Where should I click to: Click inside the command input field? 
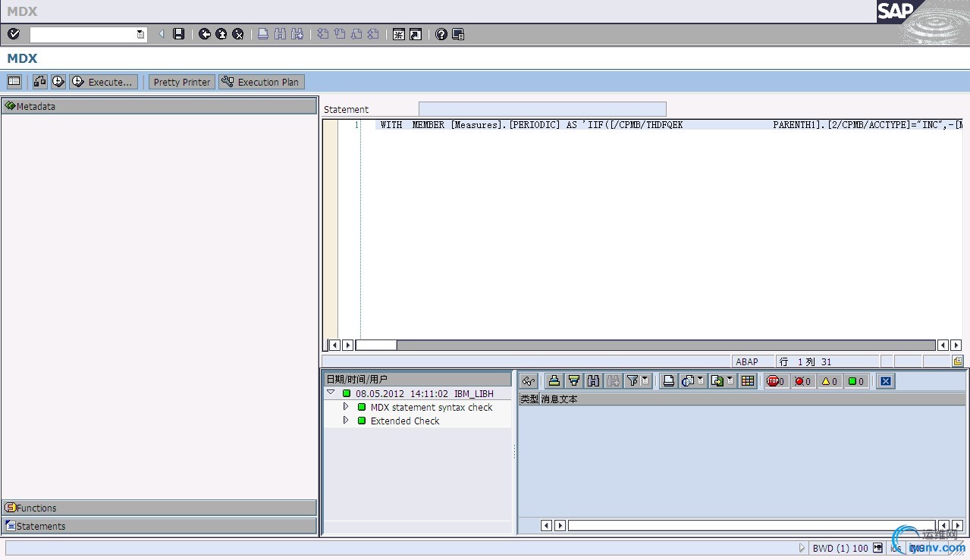point(83,34)
